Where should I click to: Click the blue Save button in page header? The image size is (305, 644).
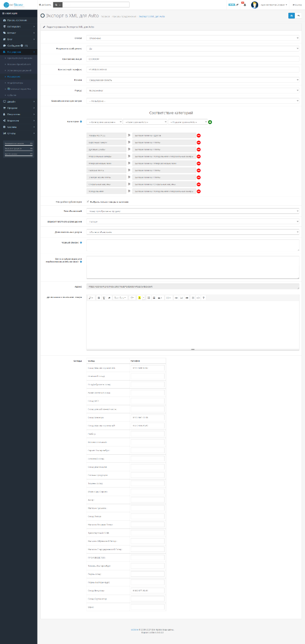click(x=292, y=15)
